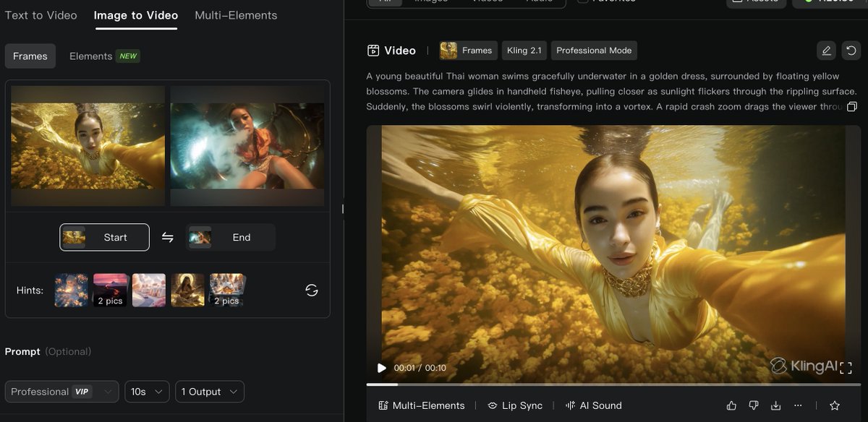Seek on the video progress bar
868x422 pixels.
point(613,384)
